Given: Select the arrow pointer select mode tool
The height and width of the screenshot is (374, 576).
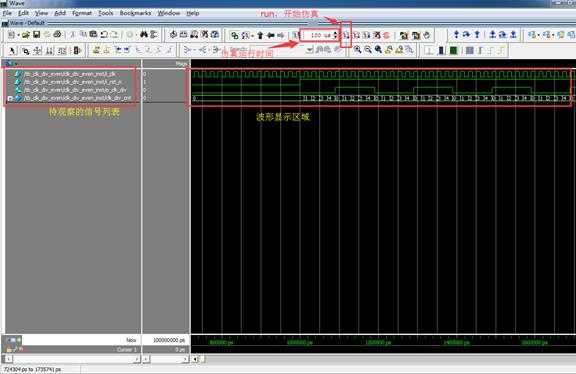Looking at the screenshot, I should pyautogui.click(x=12, y=50).
